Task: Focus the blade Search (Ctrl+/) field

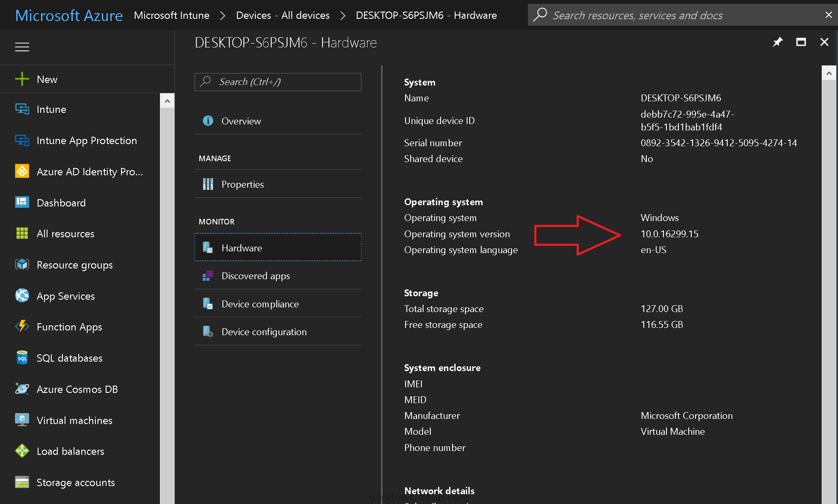Action: coord(278,82)
